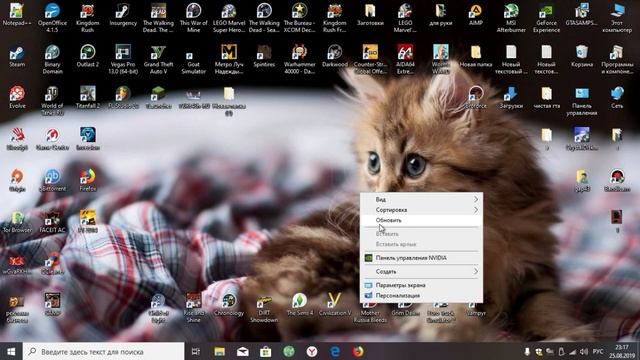
Task: Open the clock and date flyout
Action: coord(622,351)
